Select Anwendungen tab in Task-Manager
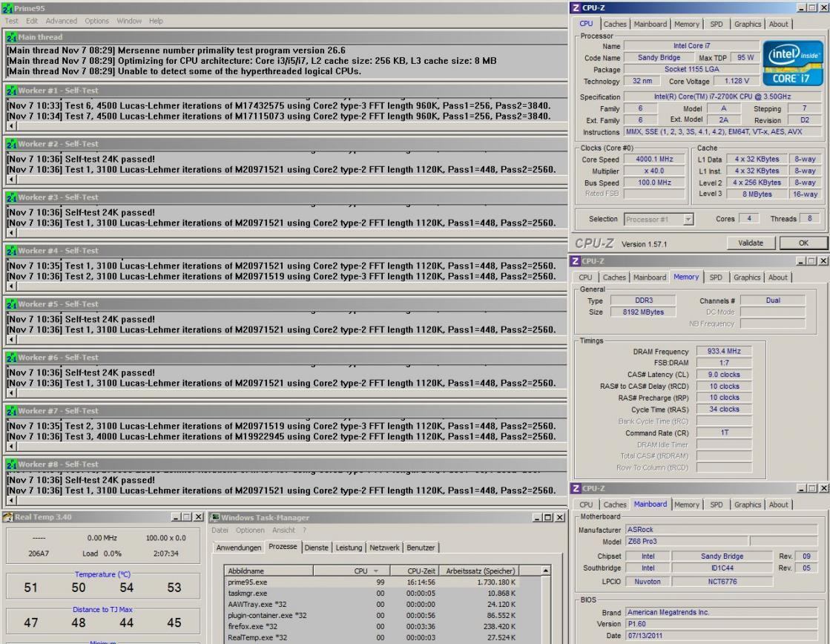 (x=239, y=548)
